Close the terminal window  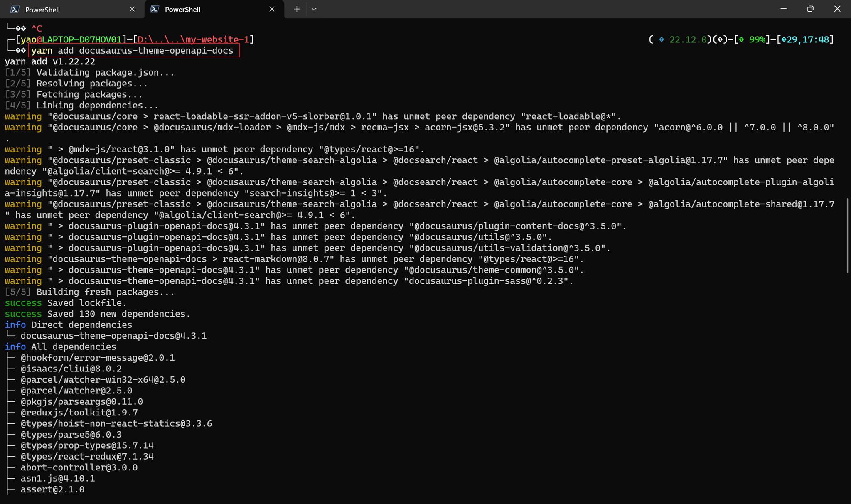pos(837,9)
